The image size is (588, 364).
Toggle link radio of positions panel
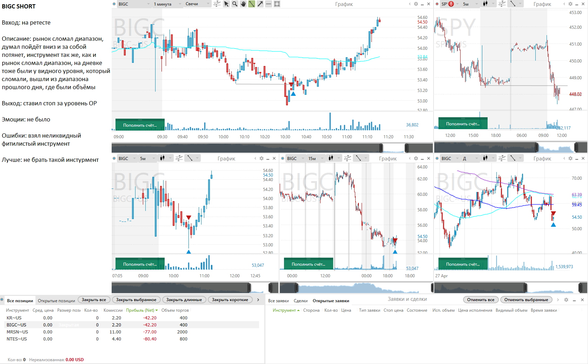click(2, 300)
